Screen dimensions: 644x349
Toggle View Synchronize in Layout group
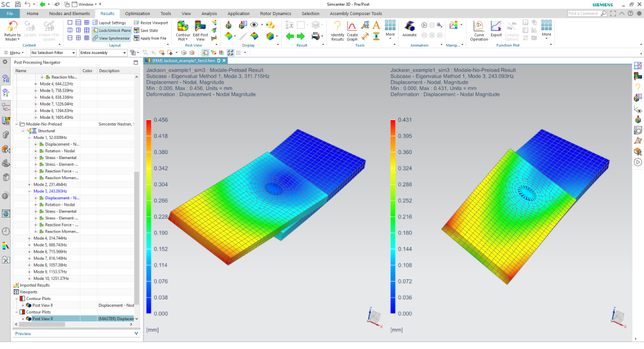111,38
